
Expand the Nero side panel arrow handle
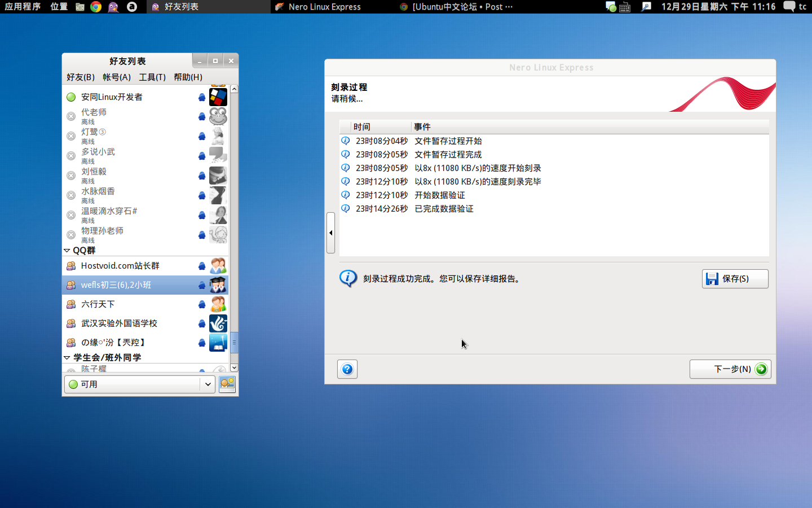point(331,233)
